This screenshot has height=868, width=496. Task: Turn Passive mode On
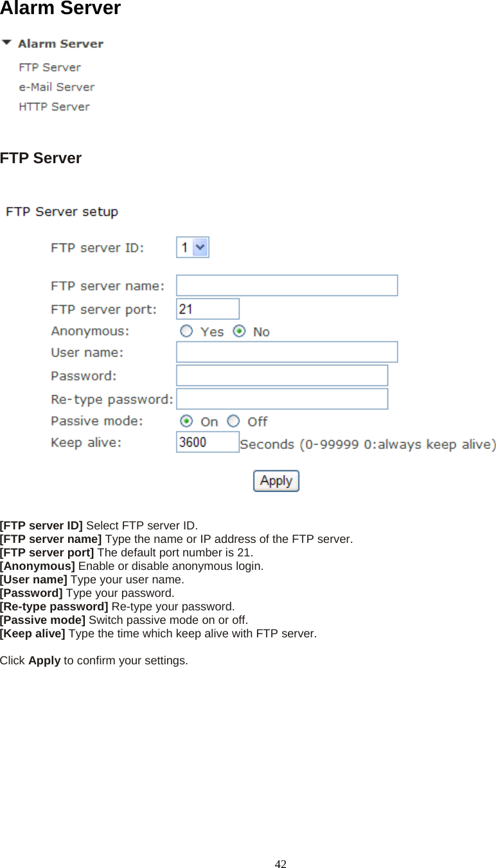pos(186,421)
